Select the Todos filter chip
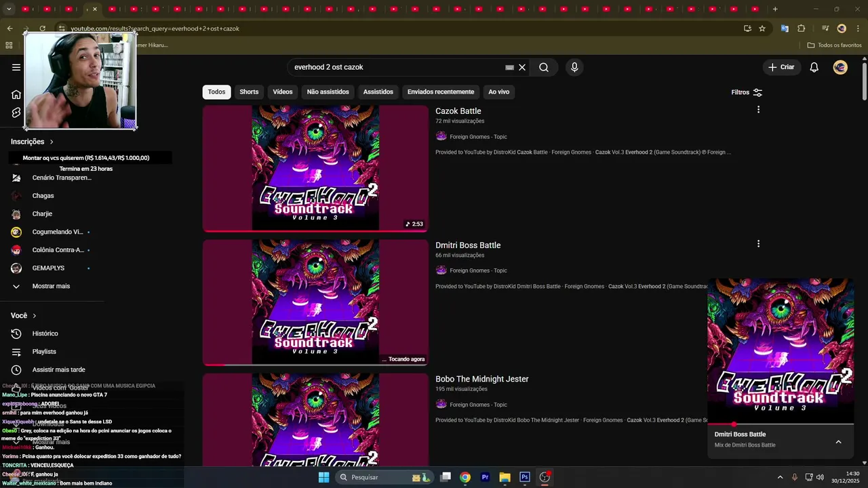 [216, 92]
